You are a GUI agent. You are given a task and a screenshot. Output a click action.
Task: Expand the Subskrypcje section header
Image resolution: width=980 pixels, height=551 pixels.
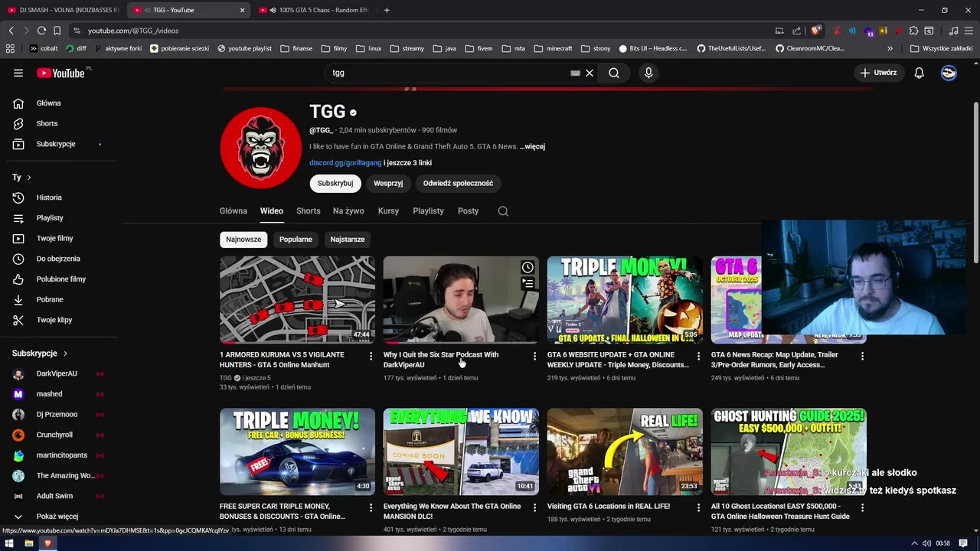pos(40,354)
